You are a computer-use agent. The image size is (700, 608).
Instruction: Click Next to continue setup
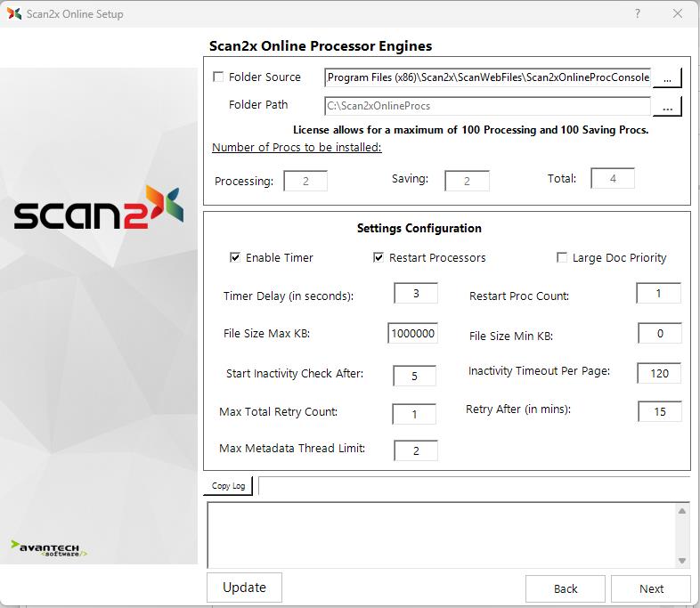[651, 588]
